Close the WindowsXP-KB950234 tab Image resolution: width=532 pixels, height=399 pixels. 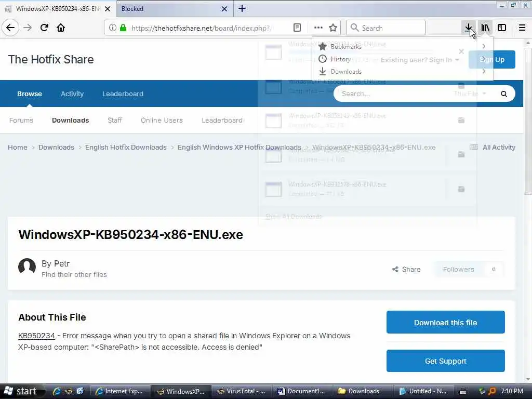tap(108, 9)
